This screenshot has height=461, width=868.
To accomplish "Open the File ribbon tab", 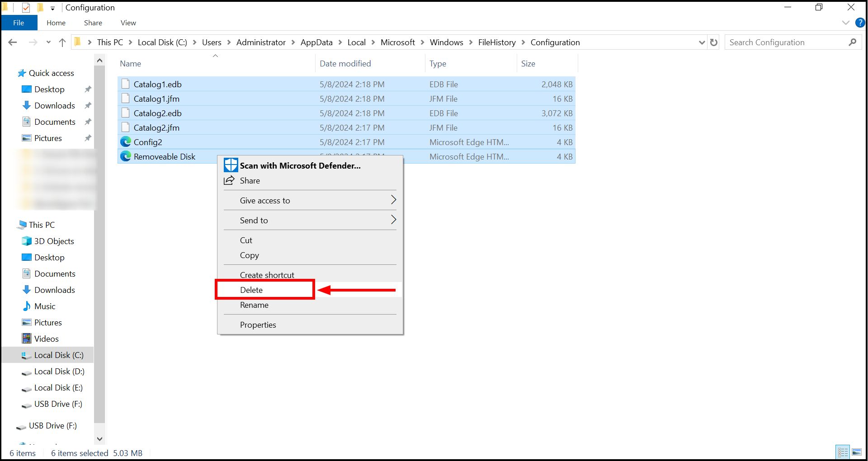I will point(19,23).
